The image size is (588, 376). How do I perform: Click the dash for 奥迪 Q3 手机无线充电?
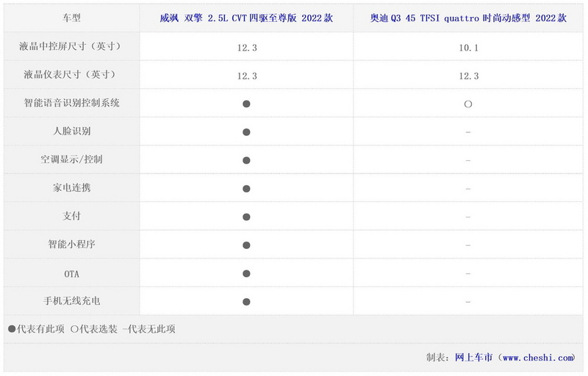click(x=468, y=302)
